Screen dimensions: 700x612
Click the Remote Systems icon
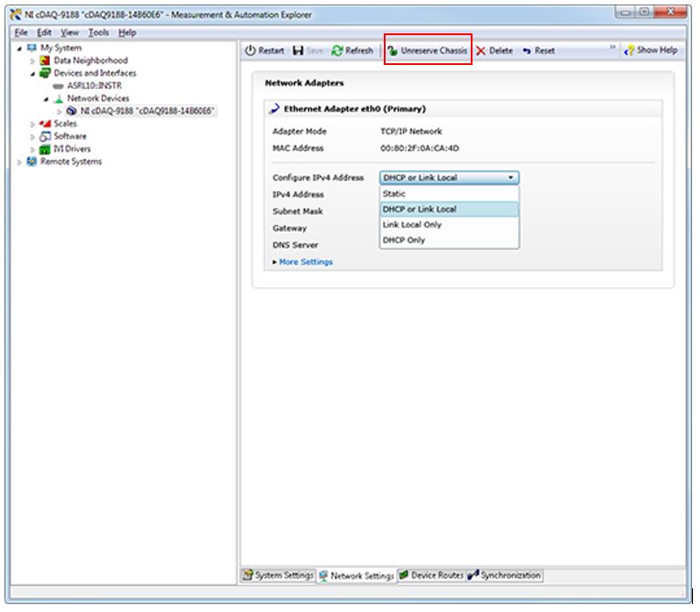(x=32, y=162)
